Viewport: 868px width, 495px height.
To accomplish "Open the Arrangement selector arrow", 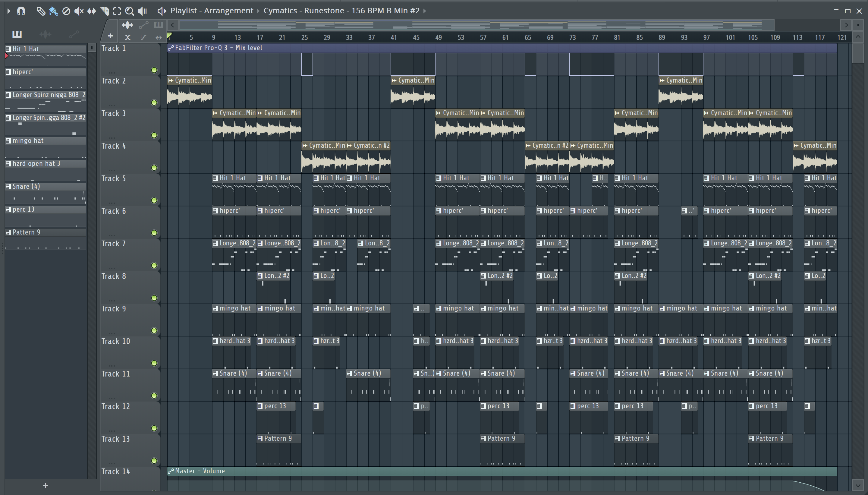I will pos(258,11).
